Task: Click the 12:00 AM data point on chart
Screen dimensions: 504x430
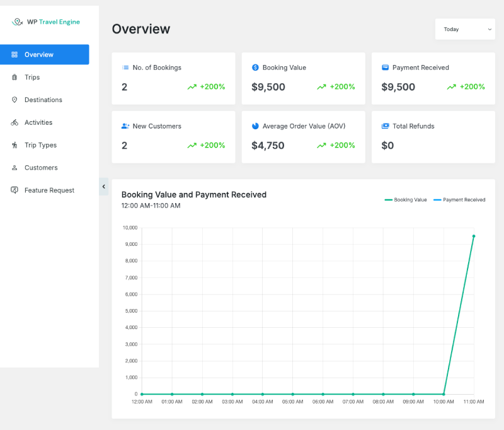Action: 142,394
